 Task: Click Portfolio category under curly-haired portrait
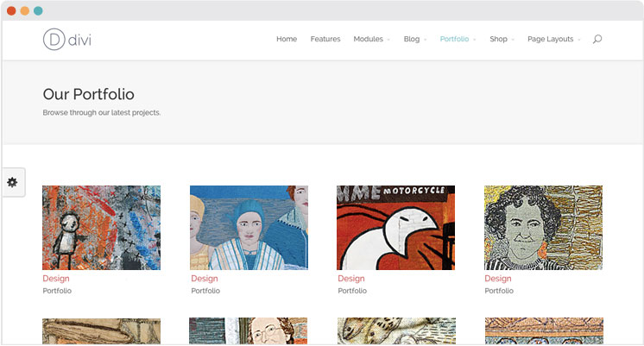click(x=499, y=291)
